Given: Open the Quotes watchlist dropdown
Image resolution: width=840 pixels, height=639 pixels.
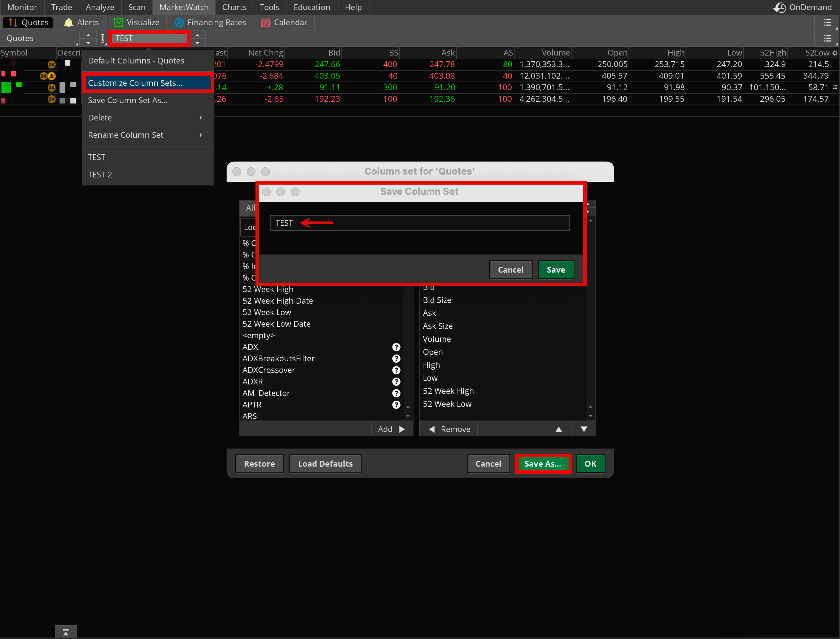Looking at the screenshot, I should pos(40,39).
